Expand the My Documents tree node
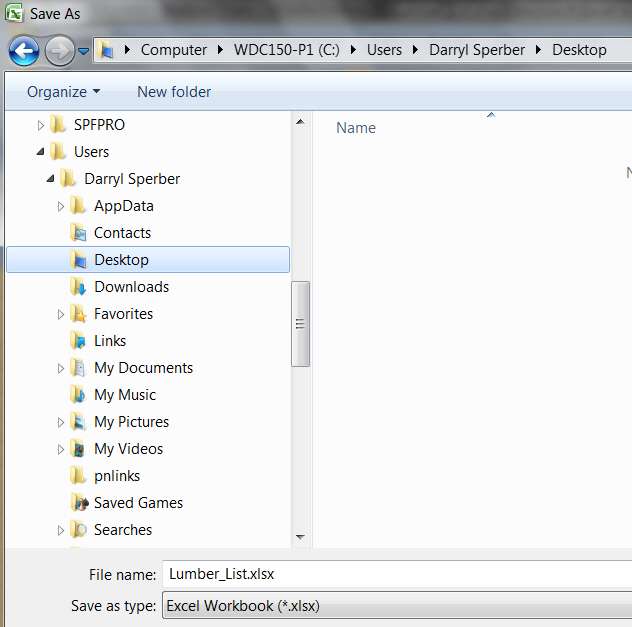Image resolution: width=632 pixels, height=627 pixels. point(60,368)
